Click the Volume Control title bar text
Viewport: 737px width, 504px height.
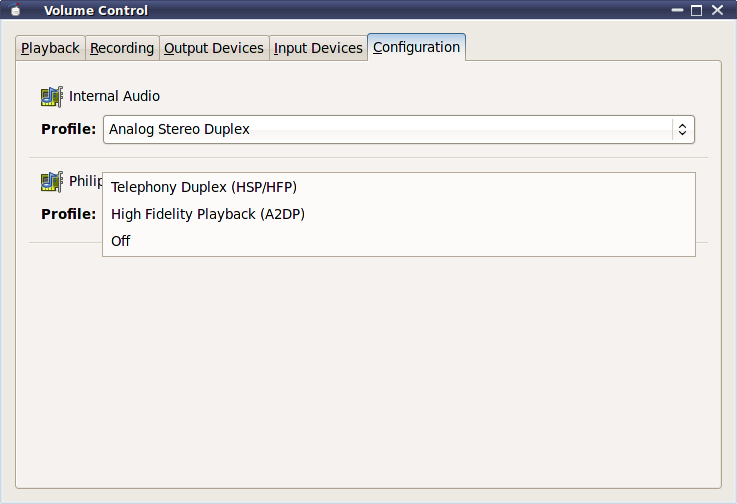96,11
